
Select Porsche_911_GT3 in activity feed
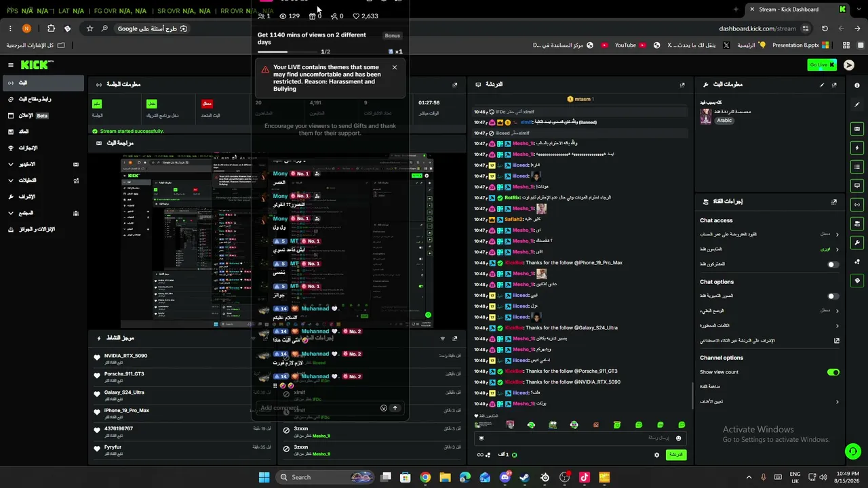124,374
